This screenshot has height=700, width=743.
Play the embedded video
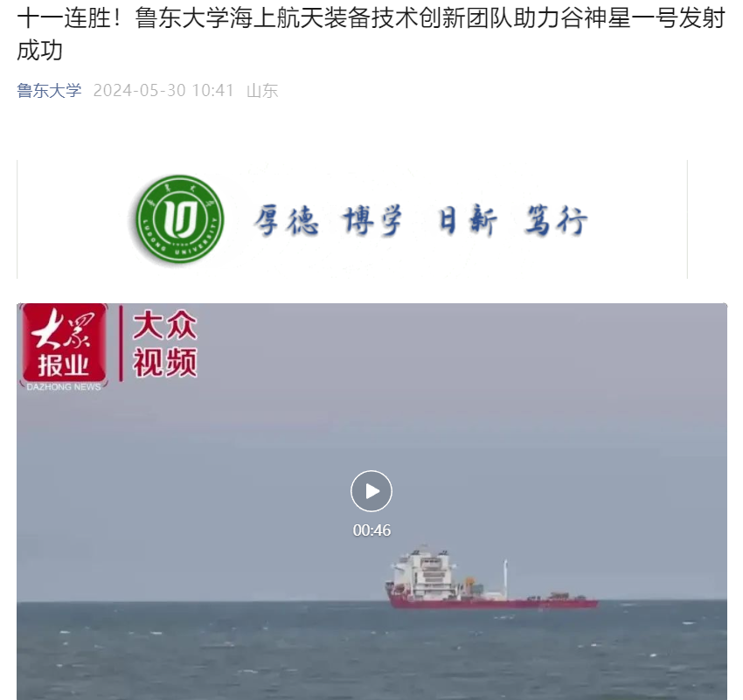point(371,490)
